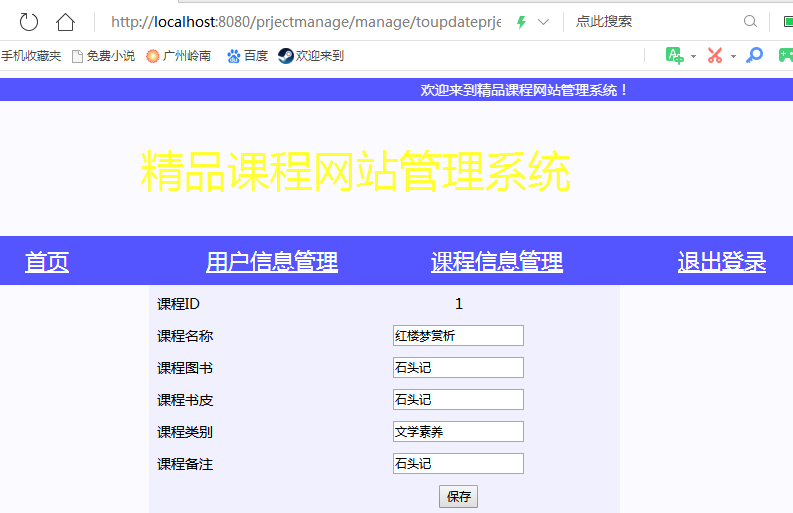
Task: Open the 免费小说 bookmark
Action: pyautogui.click(x=104, y=56)
